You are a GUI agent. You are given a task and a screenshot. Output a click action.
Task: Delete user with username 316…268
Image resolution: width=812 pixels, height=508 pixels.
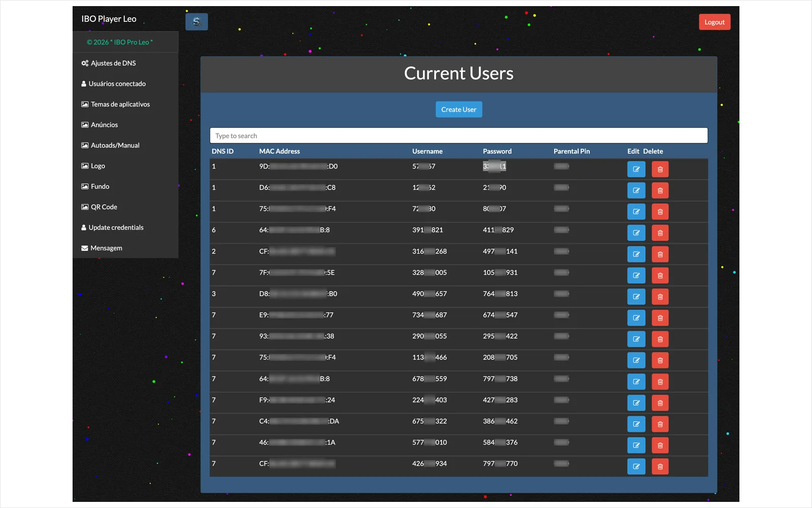[660, 254]
